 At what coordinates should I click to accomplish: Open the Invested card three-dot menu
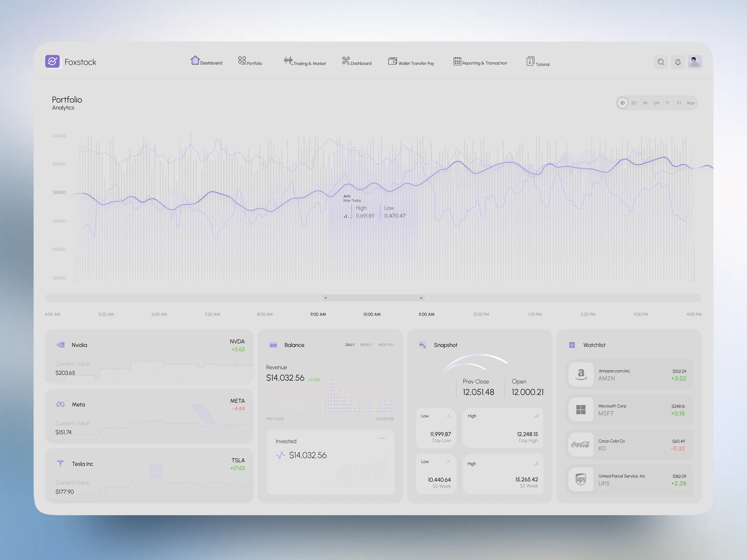click(382, 438)
